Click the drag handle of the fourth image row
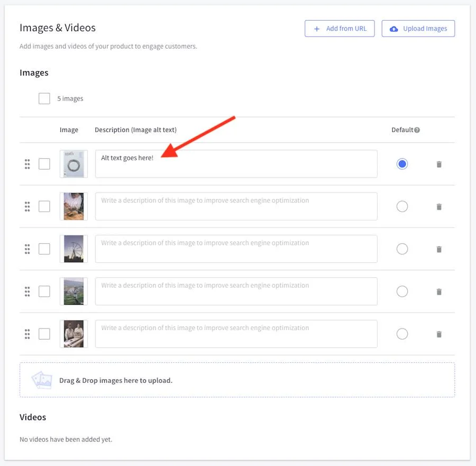Image resolution: width=476 pixels, height=466 pixels. pos(28,291)
